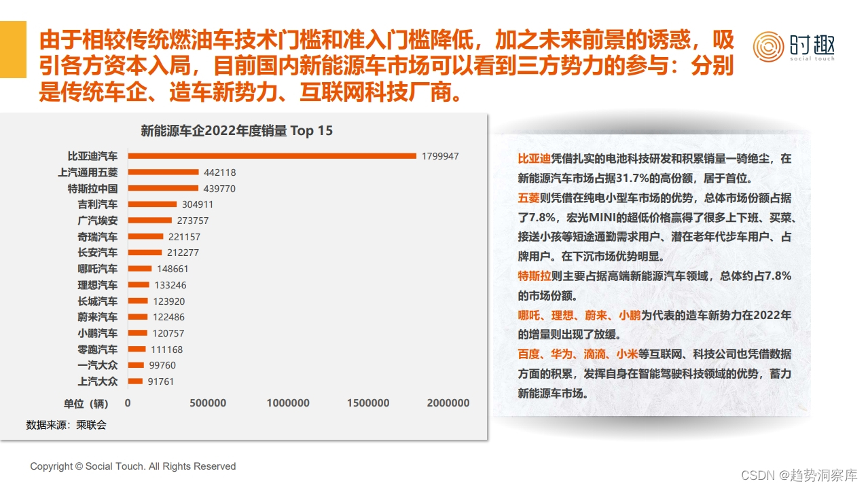Click the orange bar for 特斯拉中国
The width and height of the screenshot is (868, 488).
pos(163,189)
